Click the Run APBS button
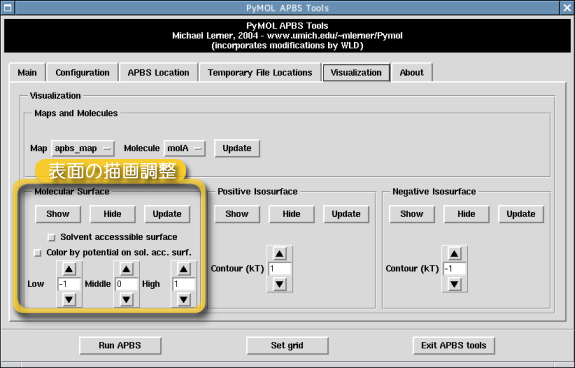The image size is (575, 368). coord(120,346)
